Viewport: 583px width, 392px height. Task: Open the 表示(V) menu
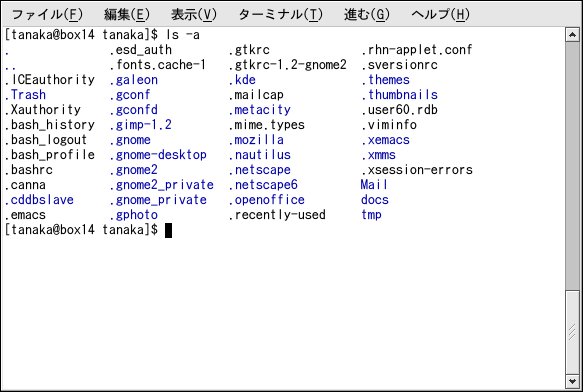tap(194, 15)
